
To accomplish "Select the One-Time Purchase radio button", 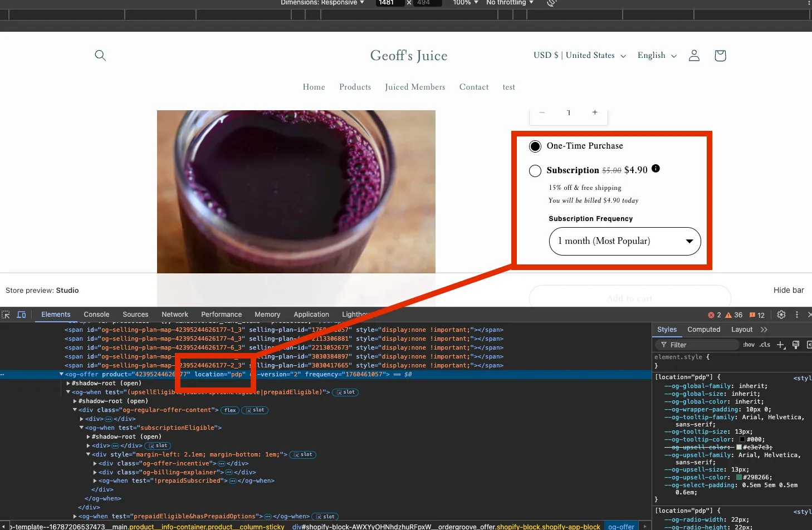I will click(x=535, y=146).
